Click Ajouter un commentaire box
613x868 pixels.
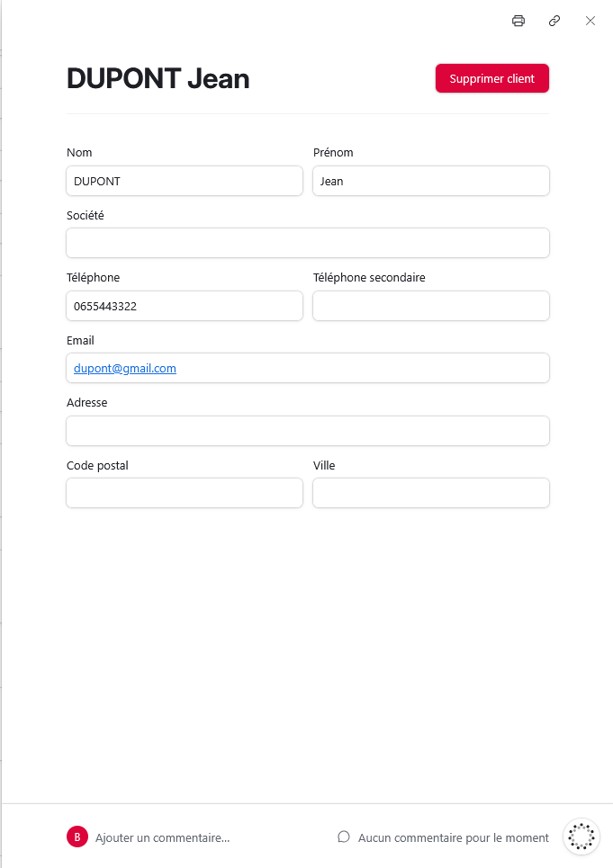pyautogui.click(x=163, y=837)
